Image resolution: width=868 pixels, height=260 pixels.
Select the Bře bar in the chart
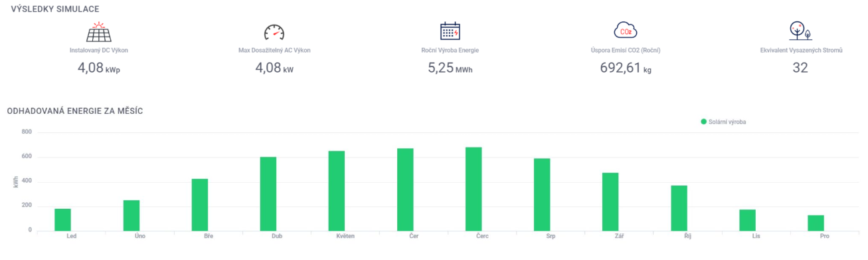click(200, 205)
